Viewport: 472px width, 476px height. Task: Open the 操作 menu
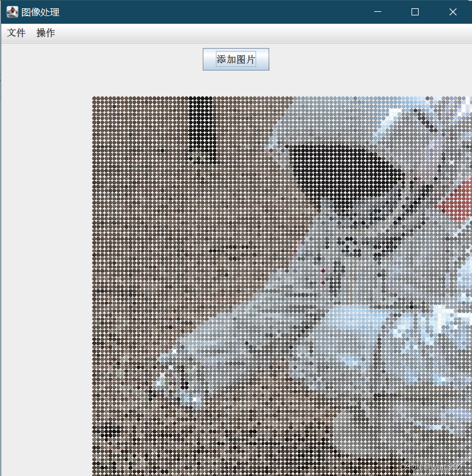46,33
